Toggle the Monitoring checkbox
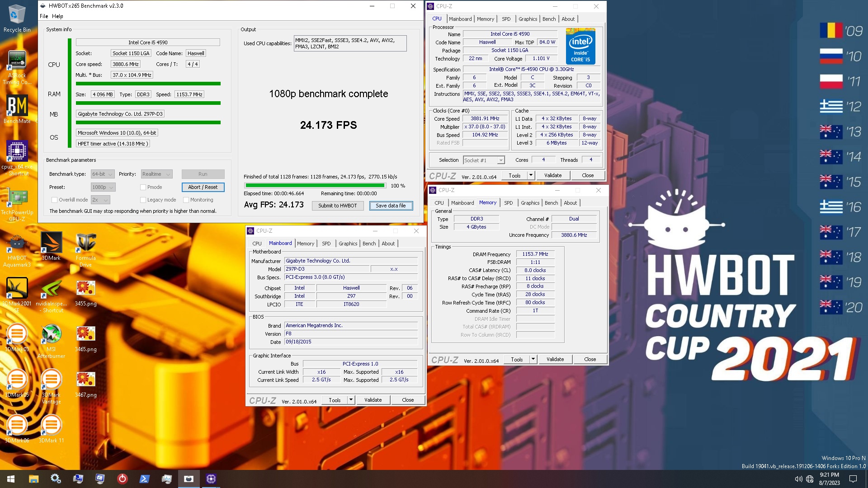 (186, 200)
